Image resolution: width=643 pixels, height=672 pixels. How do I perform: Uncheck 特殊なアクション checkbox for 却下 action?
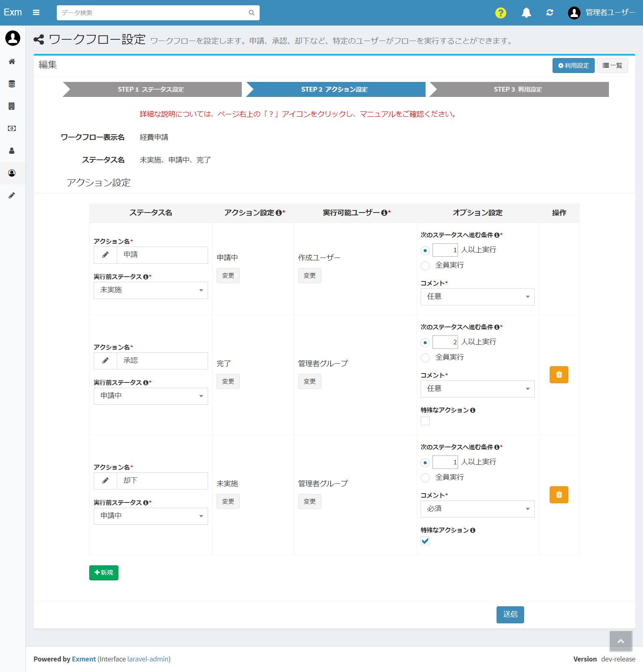425,541
